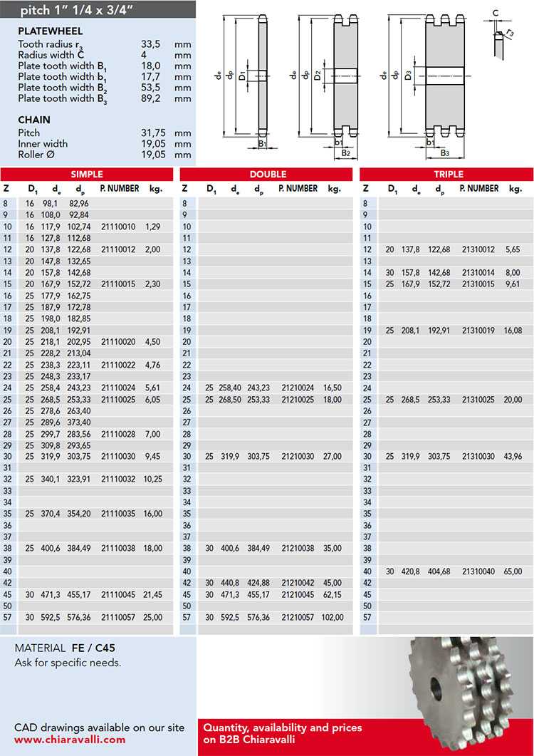534x756 pixels.
Task: Select the de value 98,1
Action: coord(50,204)
